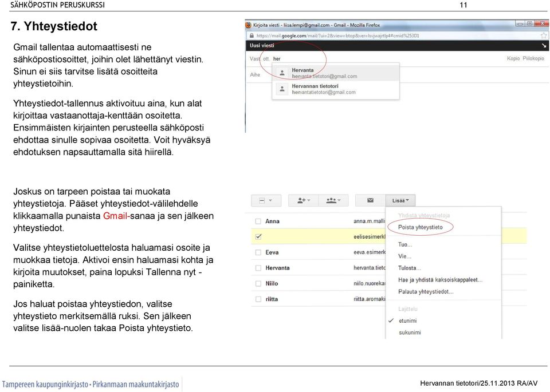The width and height of the screenshot is (550, 392).
Task: Click the Piilokopio link in compose window
Action: point(533,58)
